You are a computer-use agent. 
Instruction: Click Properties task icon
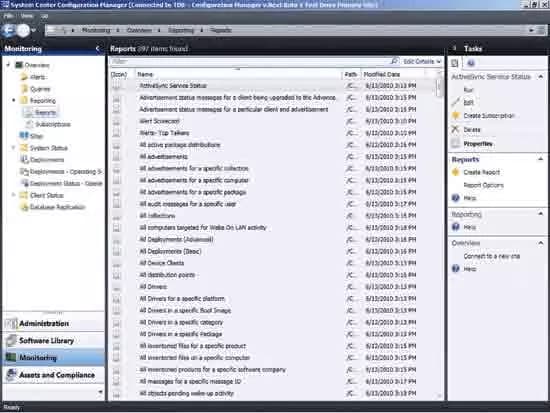(456, 144)
